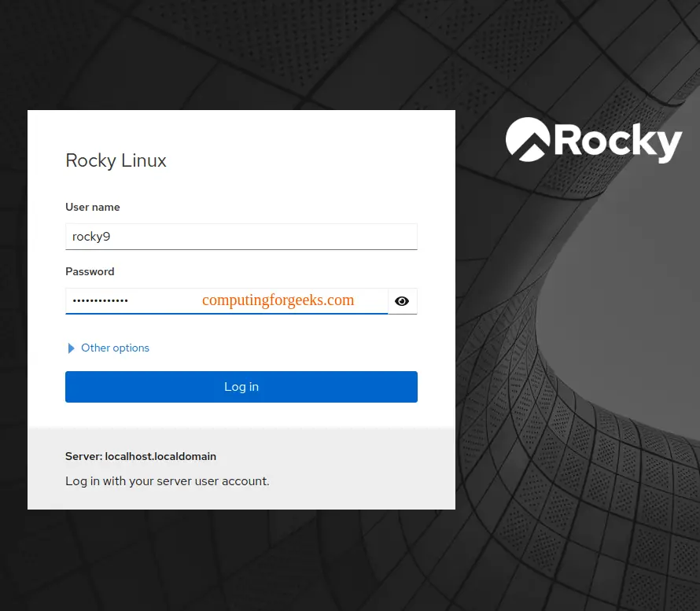700x611 pixels.
Task: Select the Rocky Linux heading text
Action: 116,160
